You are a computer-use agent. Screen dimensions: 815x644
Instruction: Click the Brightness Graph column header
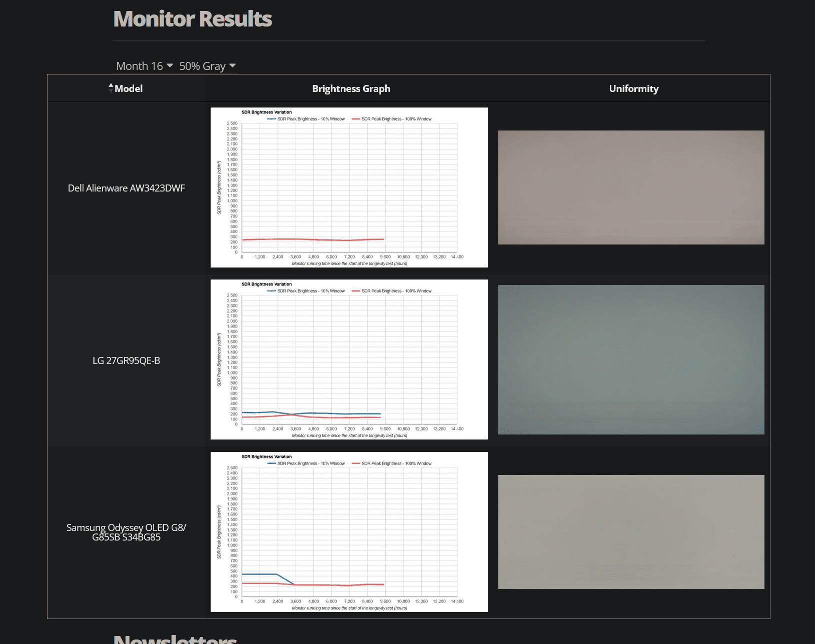pyautogui.click(x=351, y=88)
